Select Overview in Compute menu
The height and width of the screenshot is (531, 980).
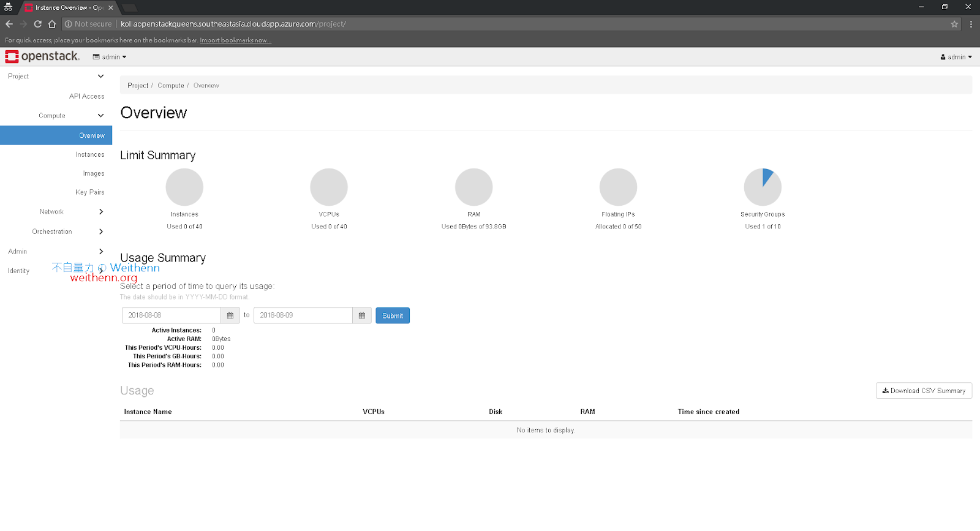(x=56, y=135)
